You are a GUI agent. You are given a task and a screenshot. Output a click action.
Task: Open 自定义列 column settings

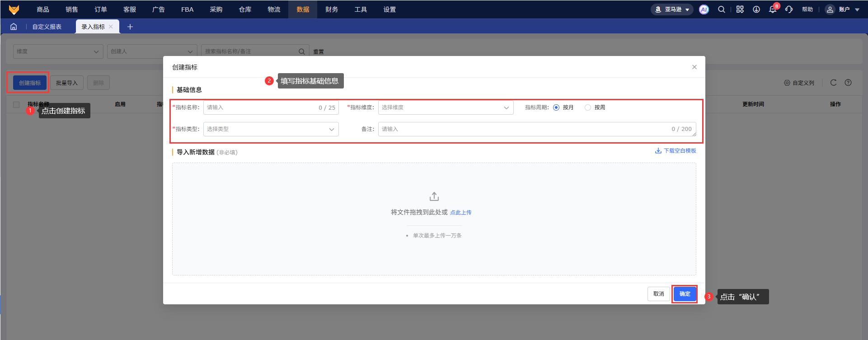[799, 83]
